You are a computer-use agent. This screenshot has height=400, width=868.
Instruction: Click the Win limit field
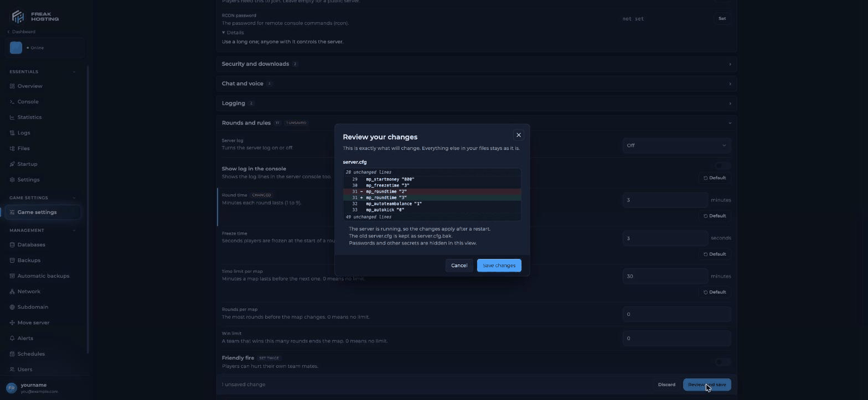(x=676, y=339)
